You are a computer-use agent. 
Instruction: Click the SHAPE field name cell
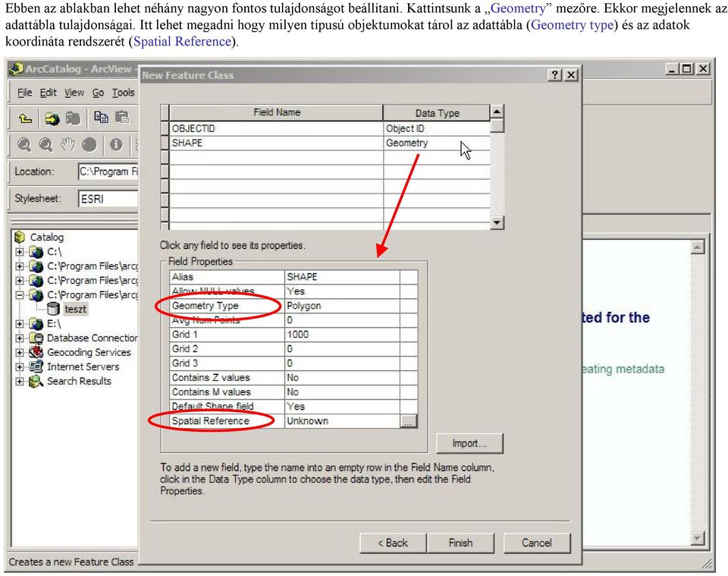276,143
